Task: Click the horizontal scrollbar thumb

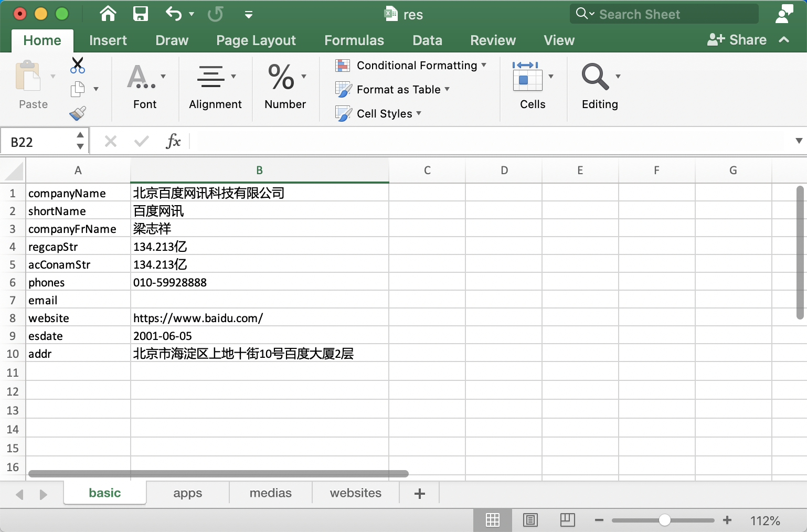Action: coord(218,474)
